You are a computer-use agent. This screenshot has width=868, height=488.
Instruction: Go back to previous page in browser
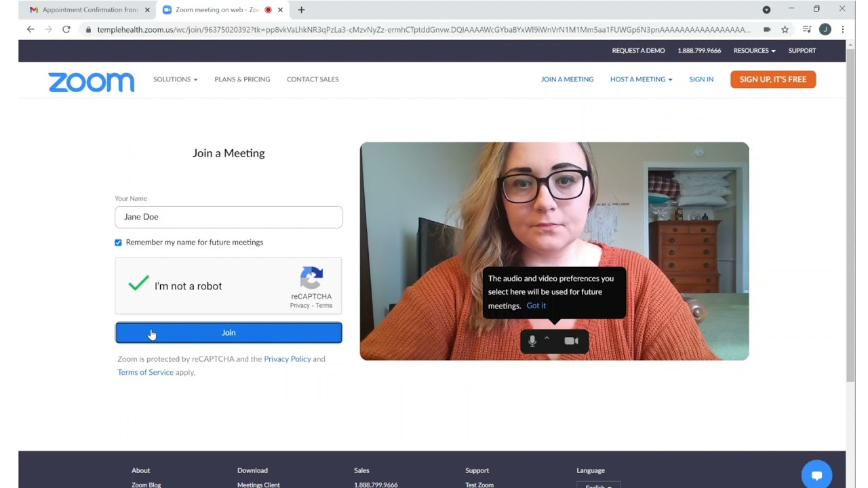pos(30,29)
